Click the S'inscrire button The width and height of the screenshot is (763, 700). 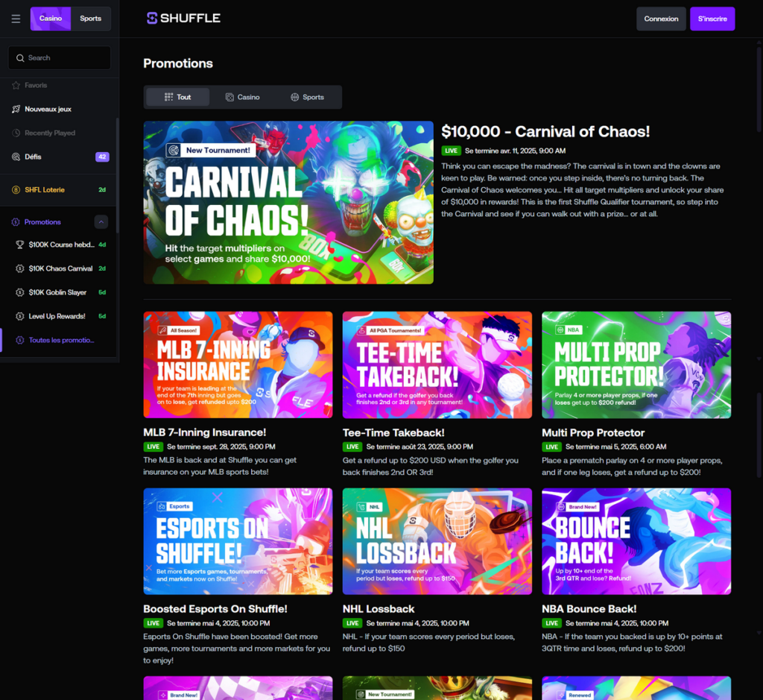pyautogui.click(x=712, y=19)
